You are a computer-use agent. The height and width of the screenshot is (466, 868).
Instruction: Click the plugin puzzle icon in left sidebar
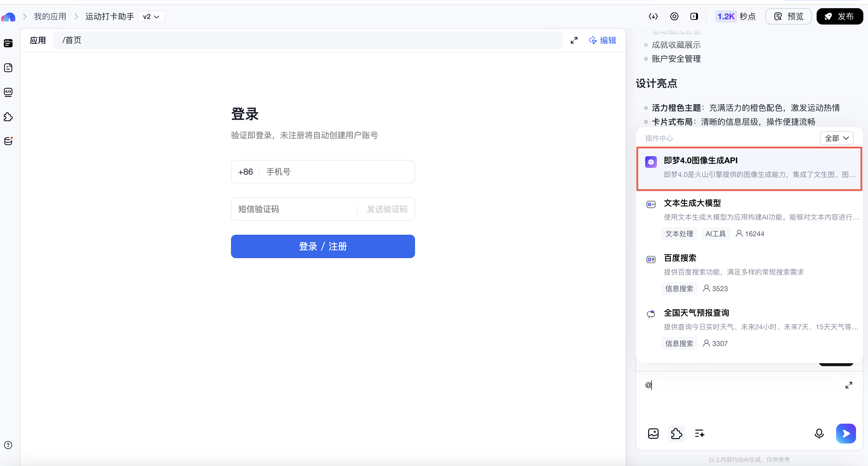click(8, 117)
